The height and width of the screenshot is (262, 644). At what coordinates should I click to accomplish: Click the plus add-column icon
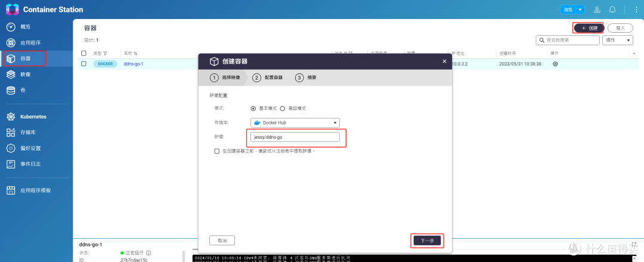click(634, 54)
